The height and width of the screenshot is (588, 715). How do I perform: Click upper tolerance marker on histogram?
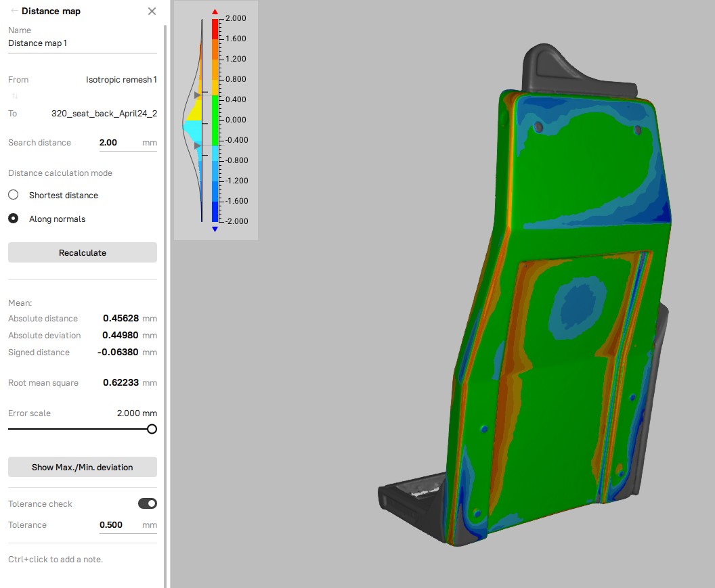[x=197, y=95]
